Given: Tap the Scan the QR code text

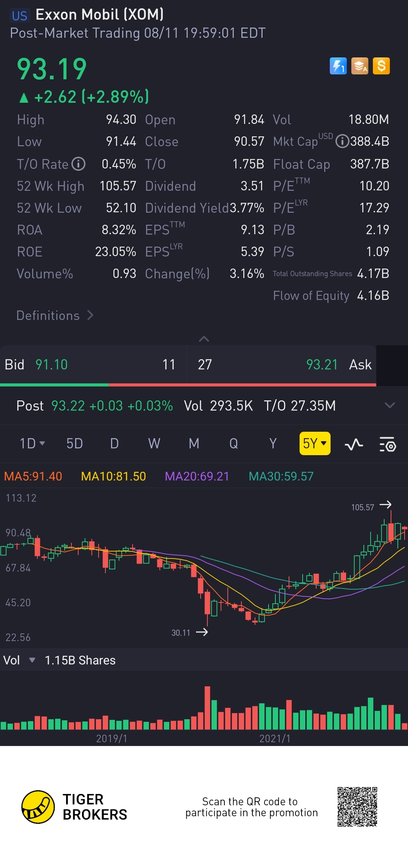Looking at the screenshot, I should pos(252,807).
